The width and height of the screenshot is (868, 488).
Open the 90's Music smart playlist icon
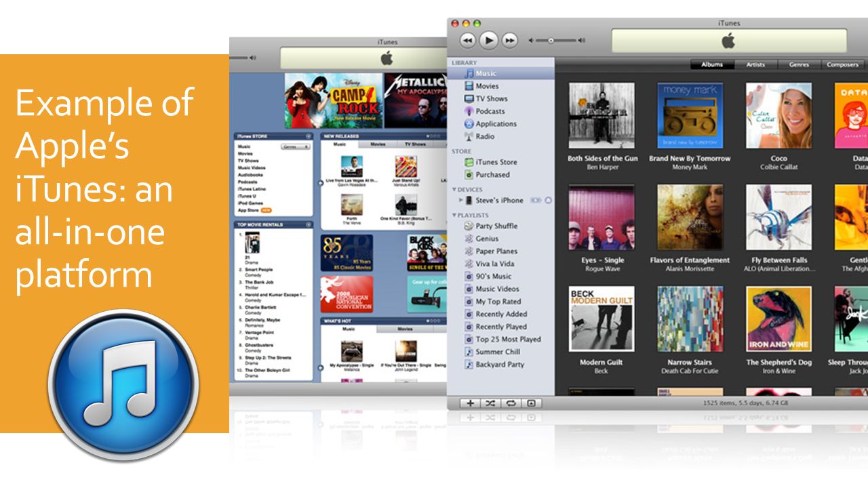point(469,277)
